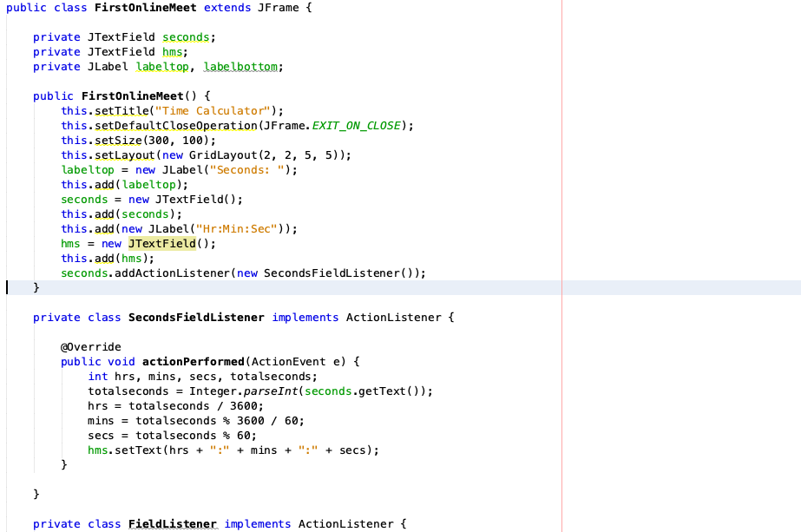This screenshot has width=801, height=532.
Task: Click the underlined seconds field declaration
Action: click(187, 36)
